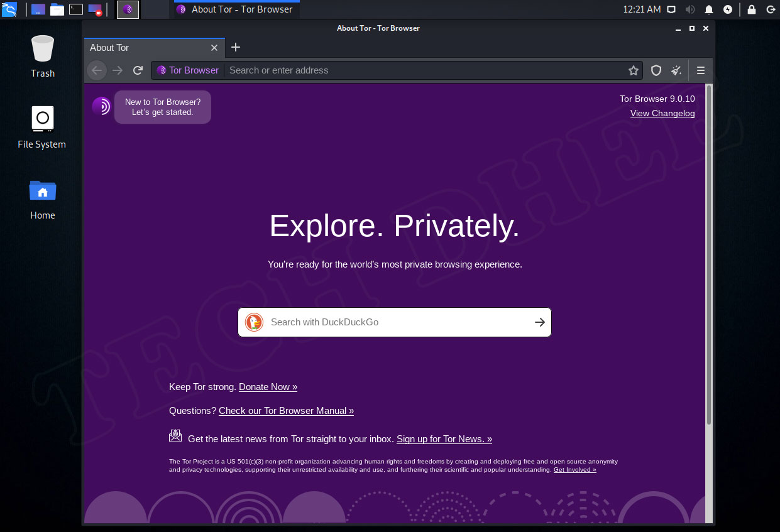Reload the current page
The image size is (780, 532).
138,70
